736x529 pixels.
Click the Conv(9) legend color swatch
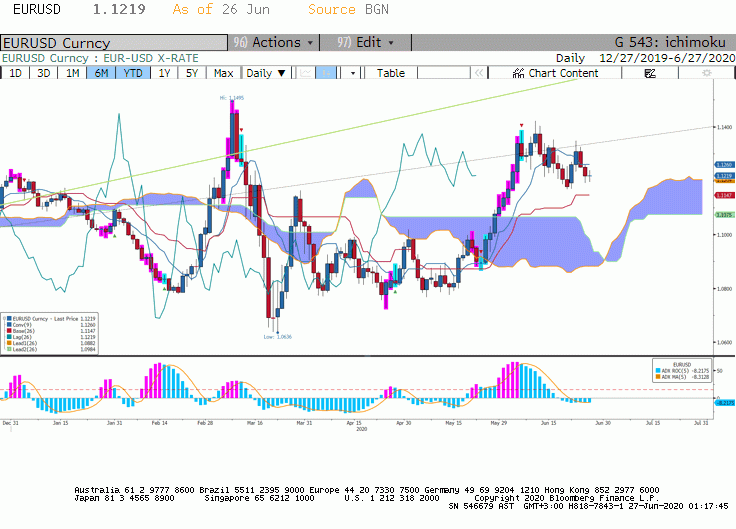click(x=9, y=325)
